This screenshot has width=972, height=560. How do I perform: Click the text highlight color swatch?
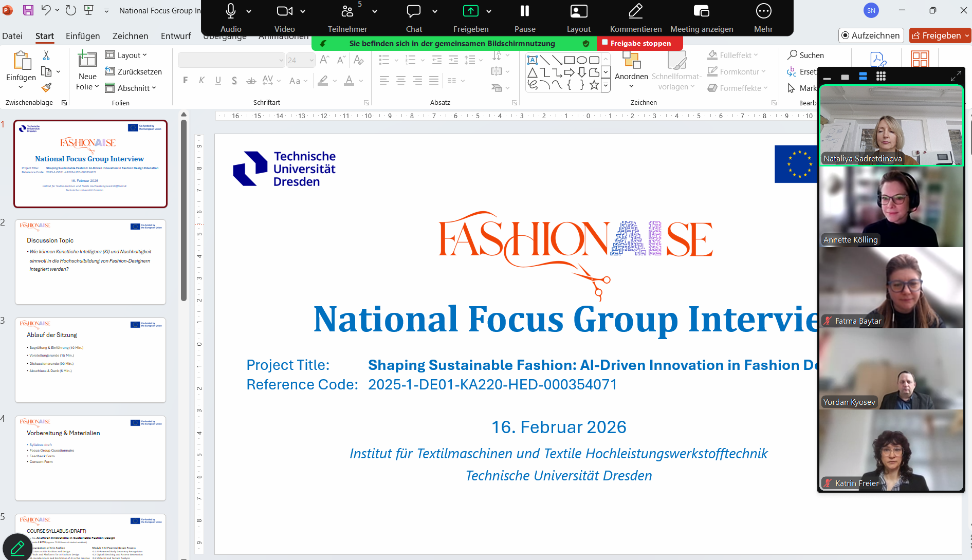[323, 81]
